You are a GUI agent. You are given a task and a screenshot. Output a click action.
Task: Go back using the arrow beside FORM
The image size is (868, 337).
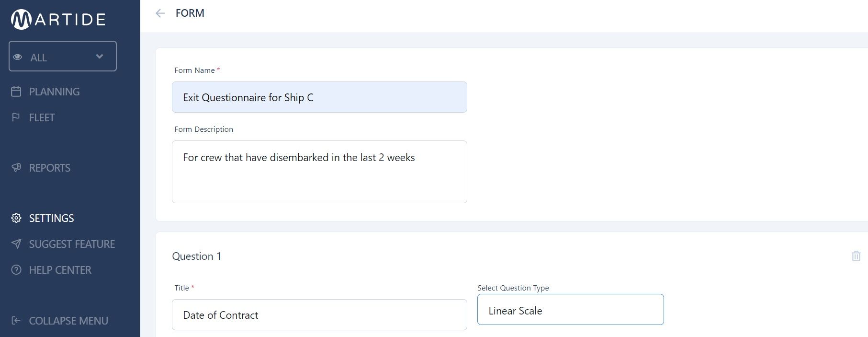pos(160,13)
